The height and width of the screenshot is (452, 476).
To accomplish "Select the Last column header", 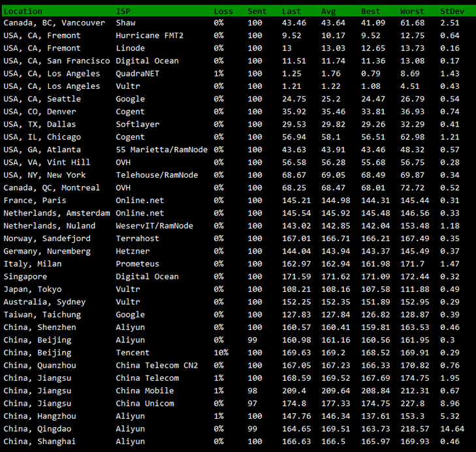I will (x=291, y=11).
